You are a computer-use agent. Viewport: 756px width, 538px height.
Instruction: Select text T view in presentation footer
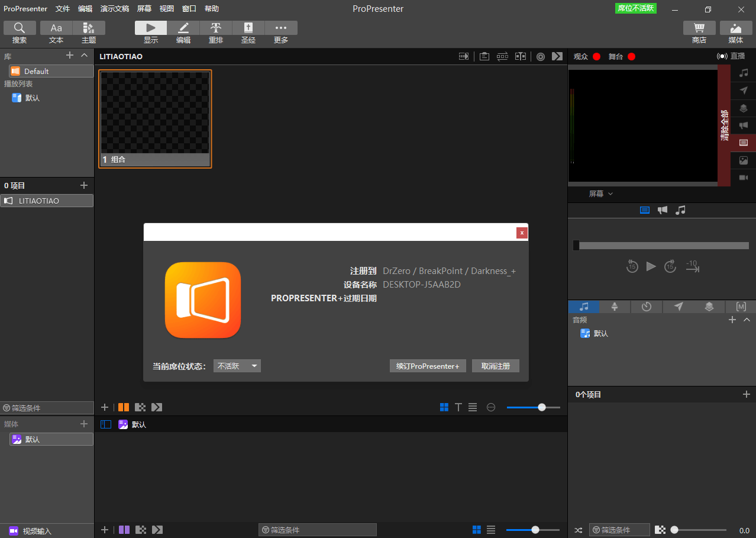click(x=458, y=407)
